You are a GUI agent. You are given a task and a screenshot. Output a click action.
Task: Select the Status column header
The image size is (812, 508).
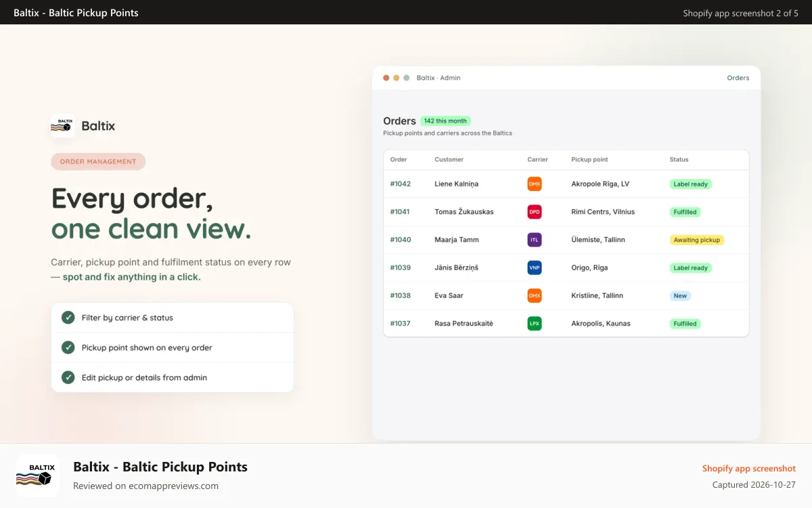pos(679,160)
